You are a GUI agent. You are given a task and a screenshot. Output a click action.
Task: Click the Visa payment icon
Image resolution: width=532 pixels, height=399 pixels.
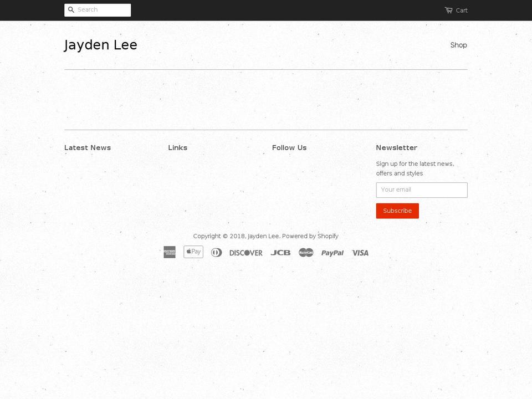360,253
